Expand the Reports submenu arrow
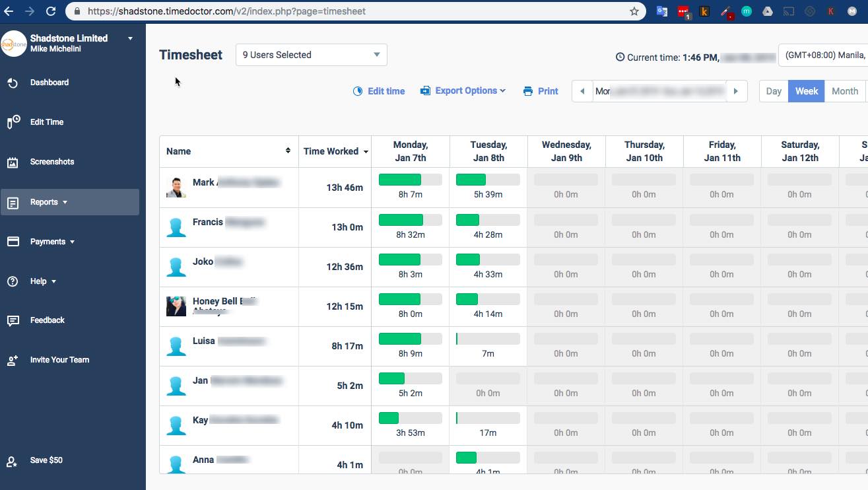868x490 pixels. (65, 203)
